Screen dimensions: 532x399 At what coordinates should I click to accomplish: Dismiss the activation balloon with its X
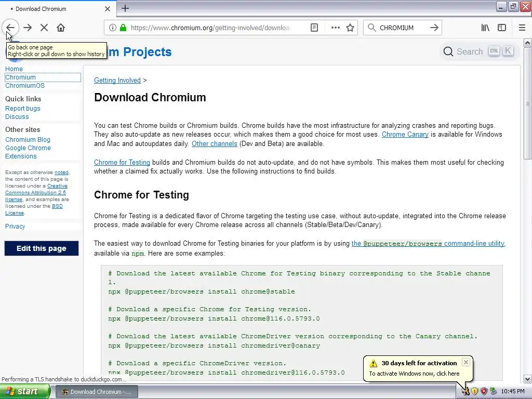466,362
